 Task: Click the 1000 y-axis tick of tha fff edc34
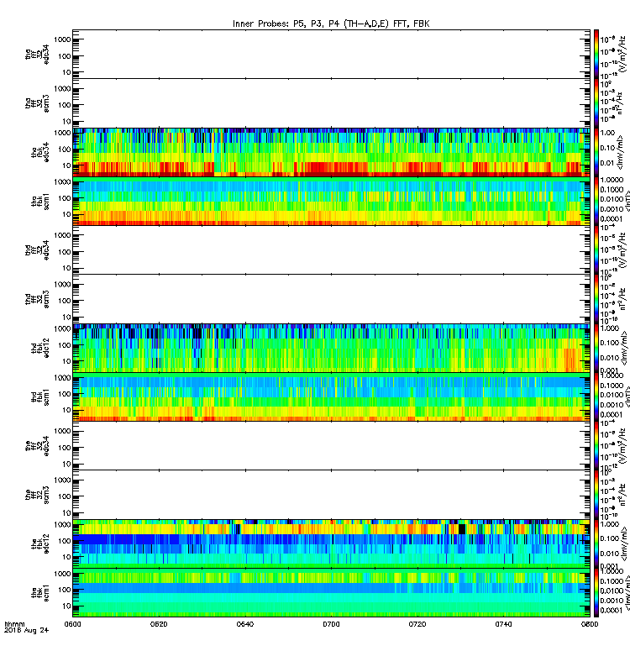pos(62,39)
